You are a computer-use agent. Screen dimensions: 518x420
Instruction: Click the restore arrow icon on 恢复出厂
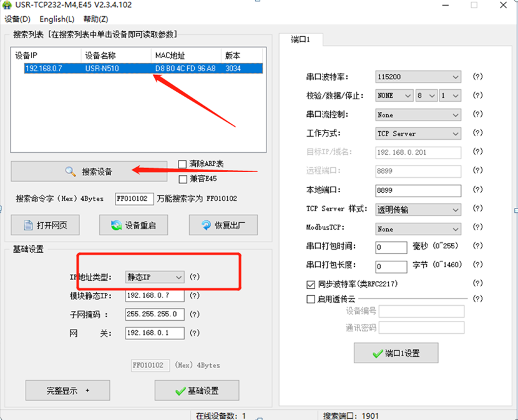tap(206, 225)
